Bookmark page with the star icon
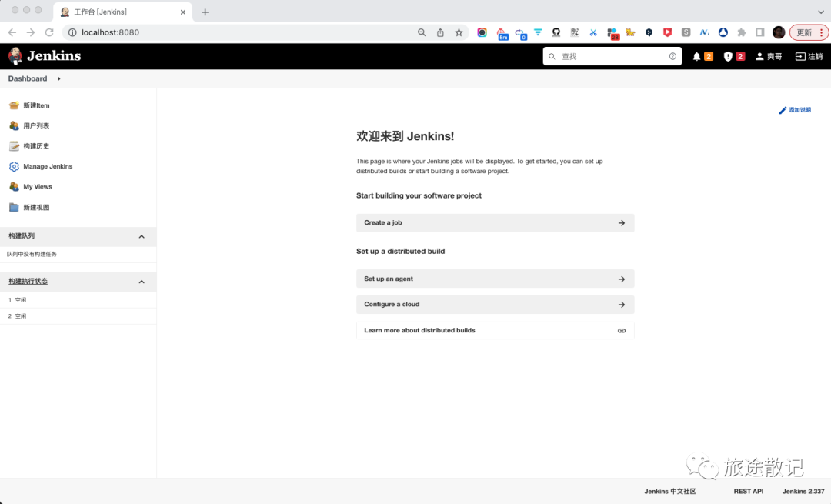Screen dimensions: 831x504 click(x=459, y=32)
